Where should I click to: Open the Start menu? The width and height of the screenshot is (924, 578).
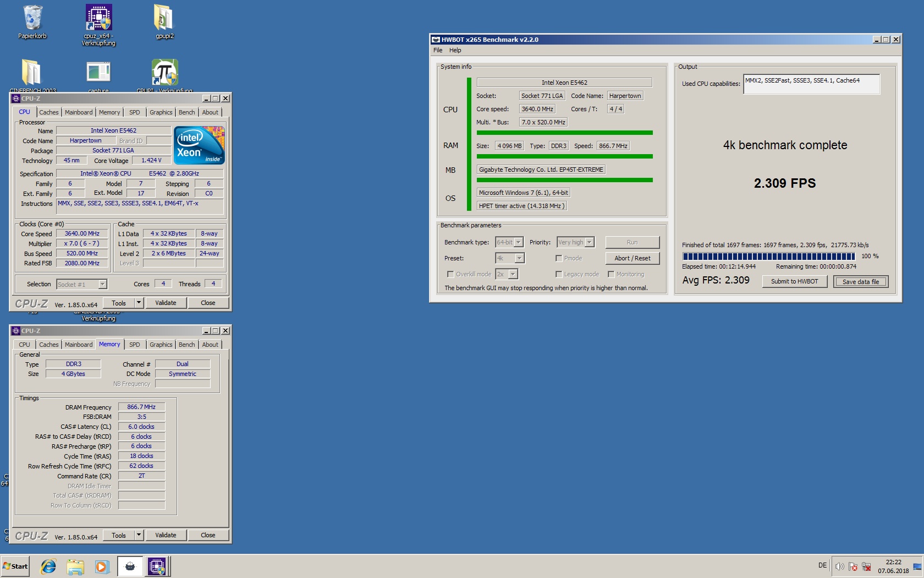point(15,566)
